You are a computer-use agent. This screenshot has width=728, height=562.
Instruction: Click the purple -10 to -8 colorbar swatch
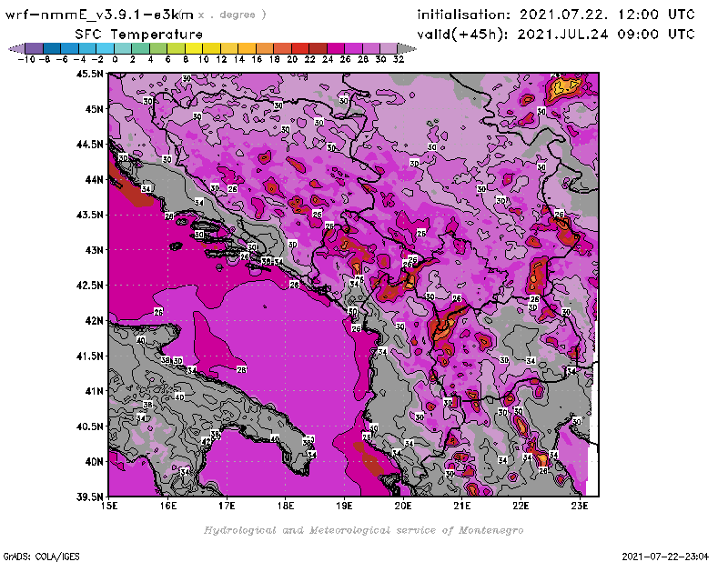(35, 48)
